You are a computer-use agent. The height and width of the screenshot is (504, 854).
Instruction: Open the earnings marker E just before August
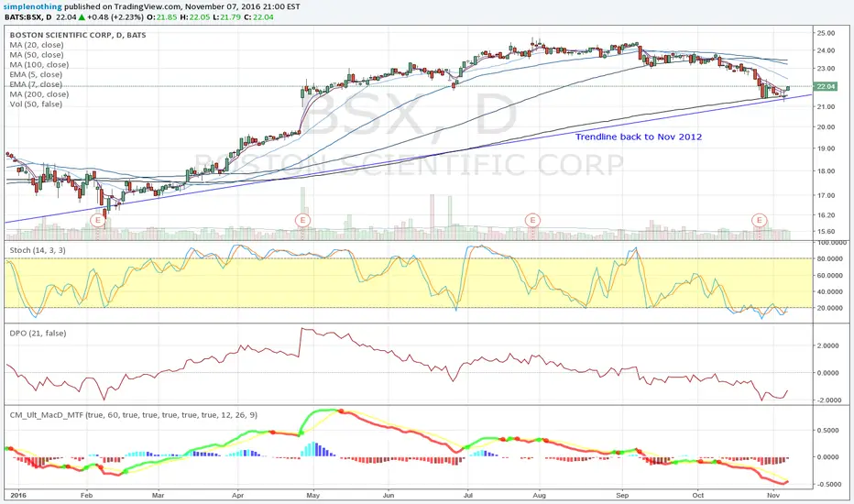coord(532,220)
